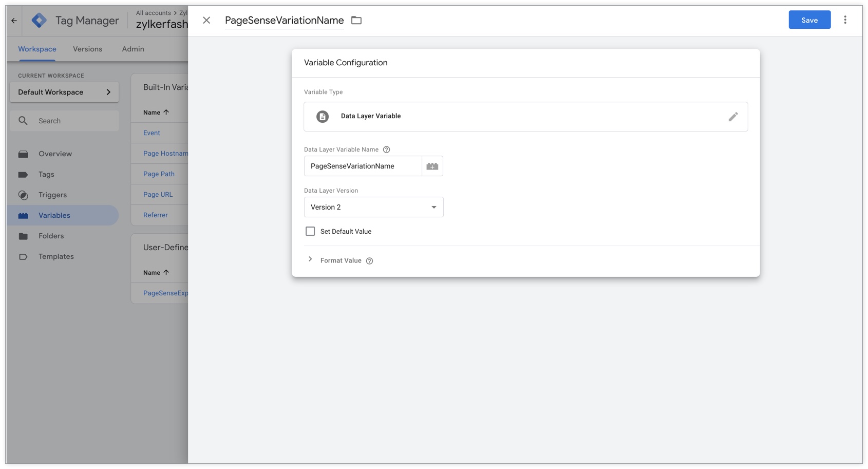Open the three-dot more actions menu
The image size is (868, 469).
pos(845,20)
